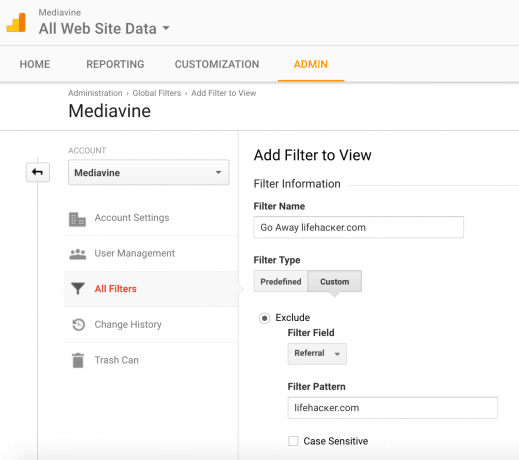Enable the Case Sensitive checkbox
The height and width of the screenshot is (460, 519).
[293, 441]
